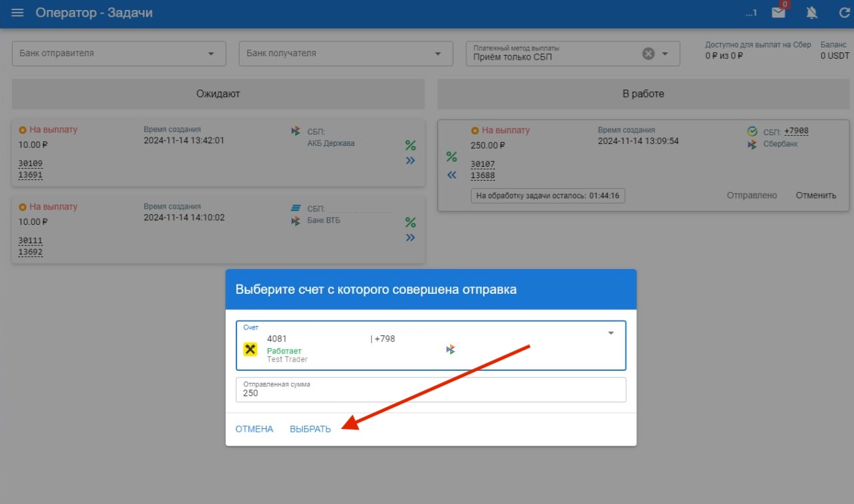The image size is (854, 504).
Task: Open the Счет account dropdown in dialog
Action: 610,333
